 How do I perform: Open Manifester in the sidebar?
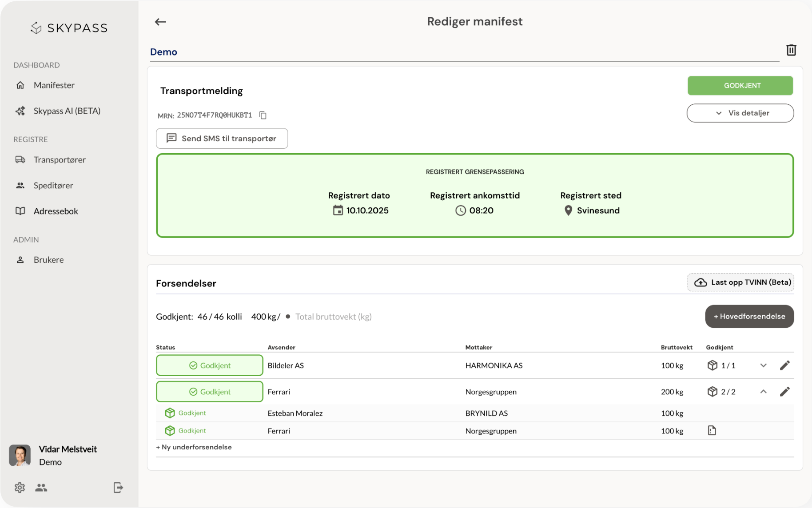point(54,85)
